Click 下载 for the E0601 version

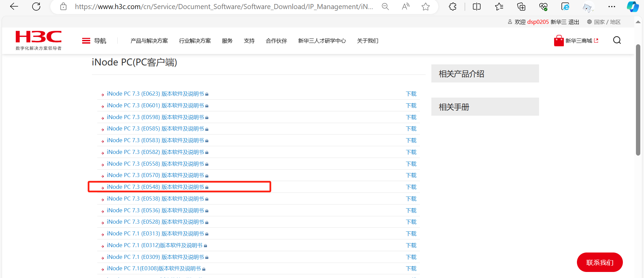point(411,106)
